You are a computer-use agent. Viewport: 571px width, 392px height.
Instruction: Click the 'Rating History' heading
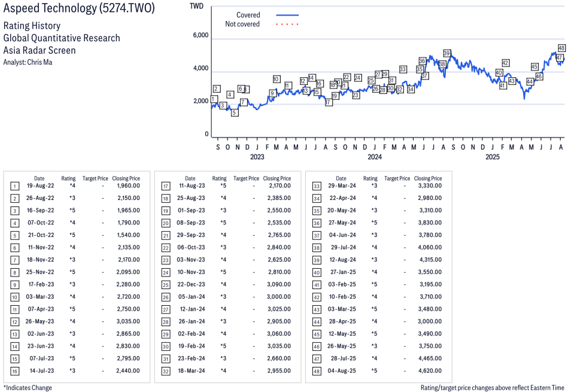pos(32,26)
